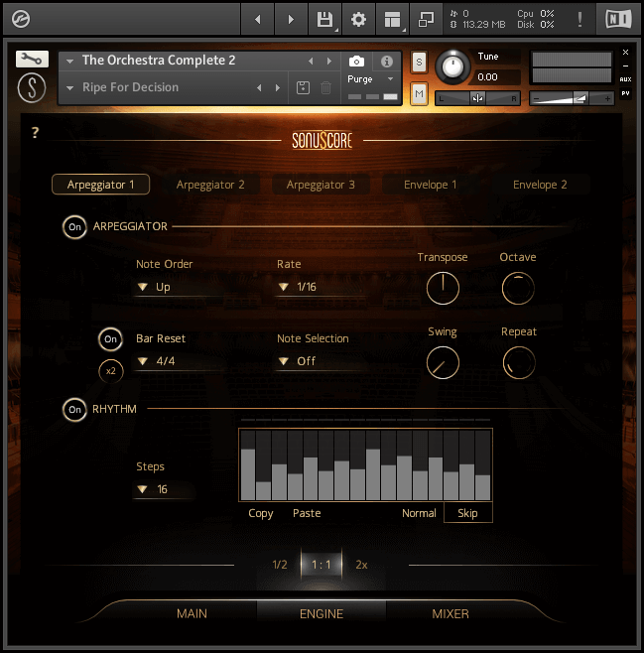Open the Bar Reset 4/4 dropdown
Image resolution: width=644 pixels, height=653 pixels.
click(179, 361)
